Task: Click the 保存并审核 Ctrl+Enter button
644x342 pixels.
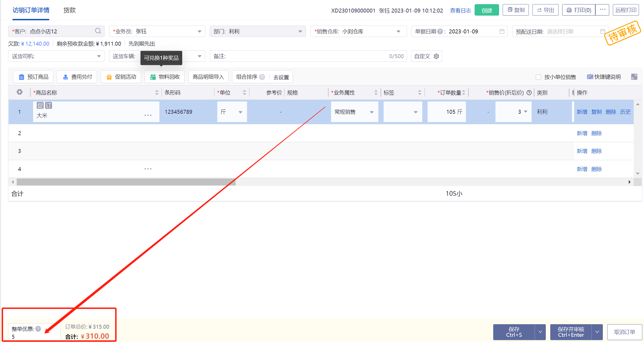Action: point(571,332)
